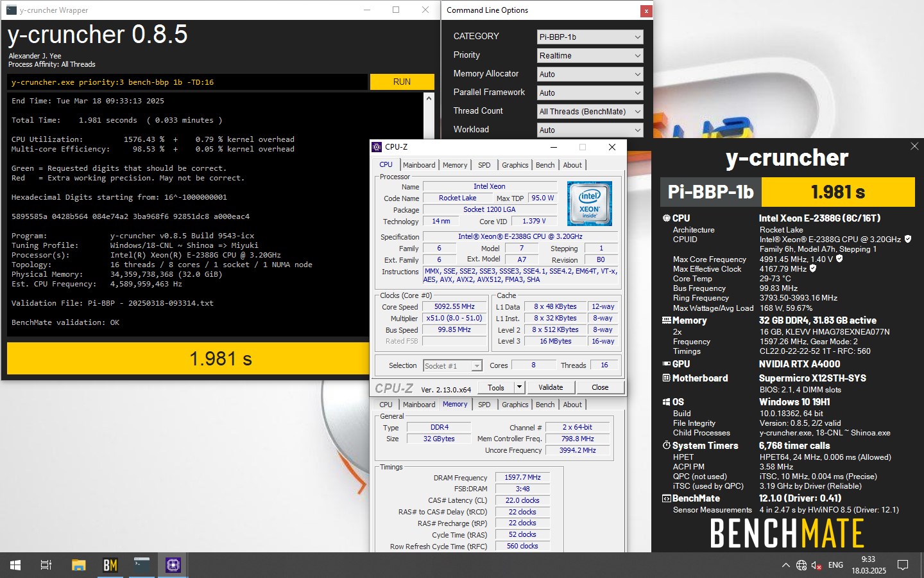
Task: Click the Supermicro X12STH-SYS motherboard text
Action: (x=812, y=378)
